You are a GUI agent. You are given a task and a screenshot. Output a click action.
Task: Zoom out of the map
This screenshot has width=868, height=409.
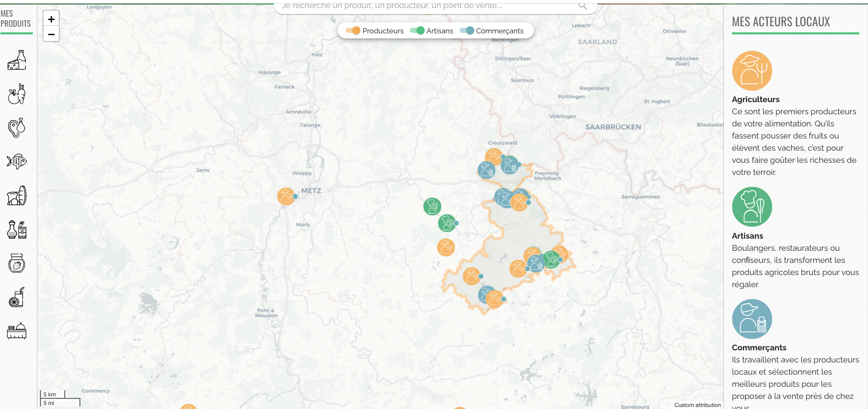[x=51, y=34]
